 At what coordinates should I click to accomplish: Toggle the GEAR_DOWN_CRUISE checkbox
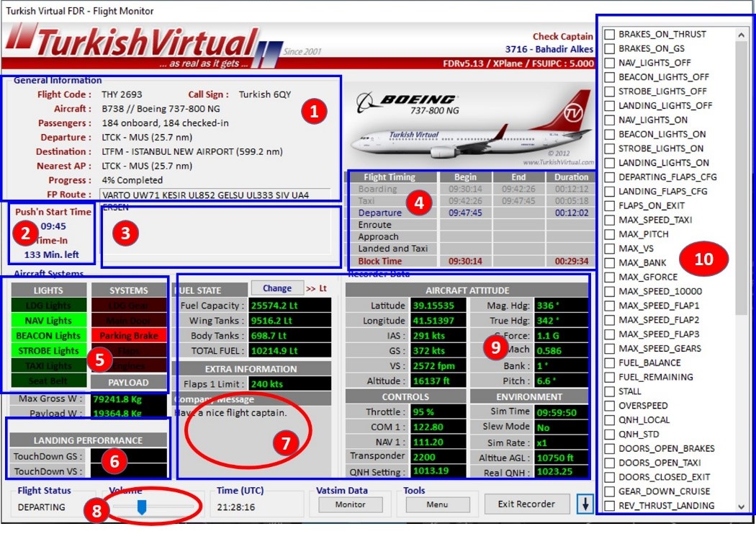pyautogui.click(x=610, y=491)
